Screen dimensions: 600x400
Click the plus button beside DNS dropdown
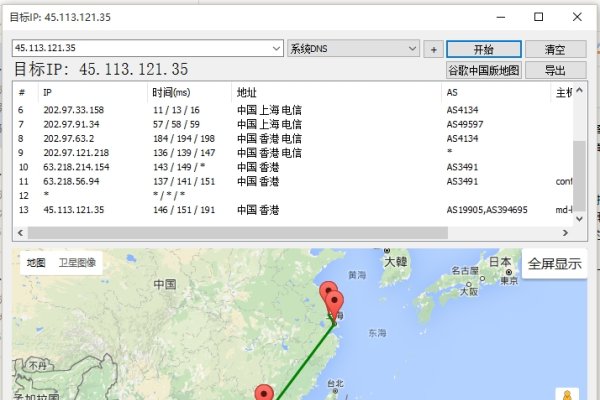pos(434,49)
